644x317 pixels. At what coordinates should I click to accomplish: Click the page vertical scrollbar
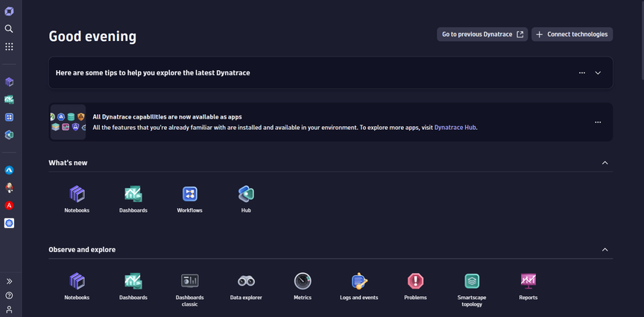tap(643, 40)
